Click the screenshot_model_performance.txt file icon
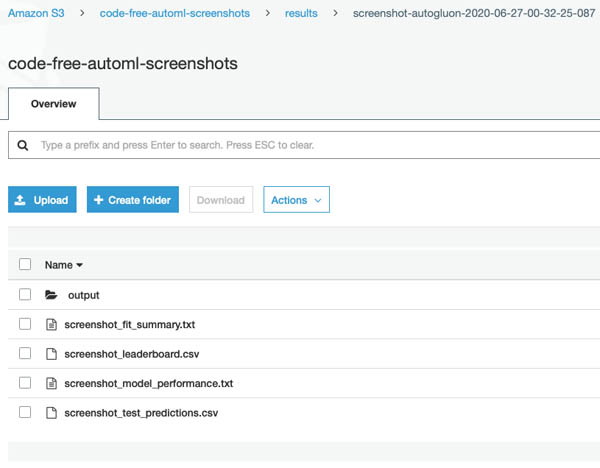Viewport: 600px width, 468px height. pos(51,383)
